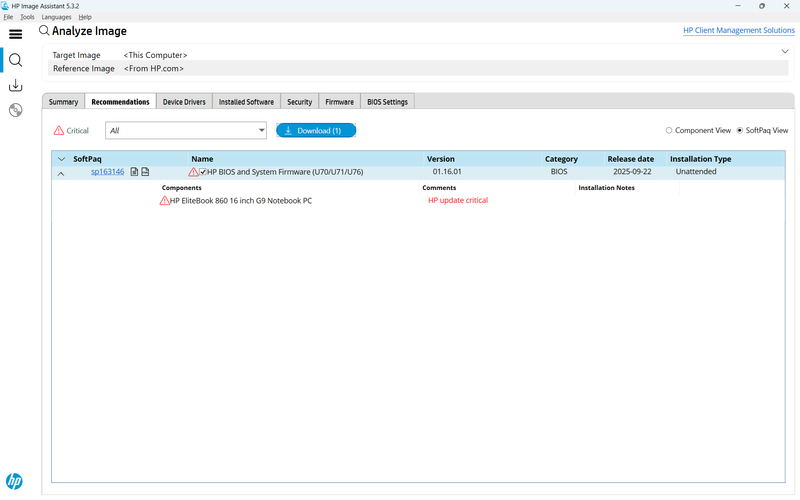Select the Component View radio button
800x500 pixels.
click(669, 131)
